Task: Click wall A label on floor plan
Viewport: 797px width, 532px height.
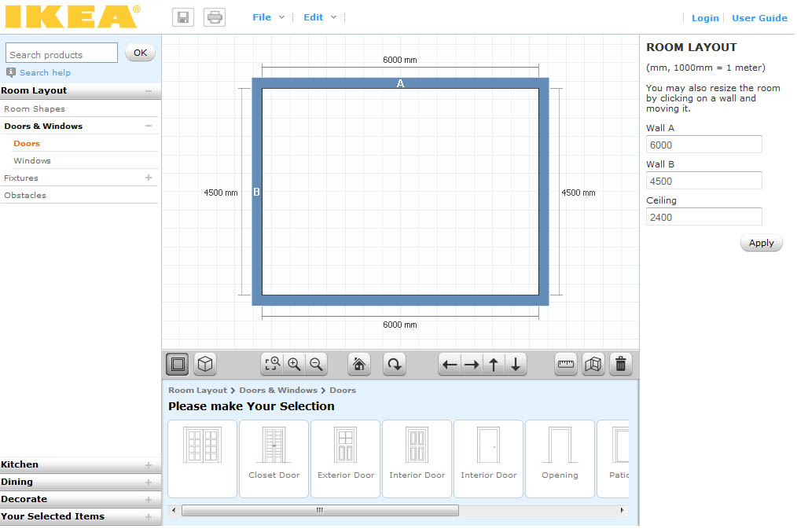Action: pos(401,83)
